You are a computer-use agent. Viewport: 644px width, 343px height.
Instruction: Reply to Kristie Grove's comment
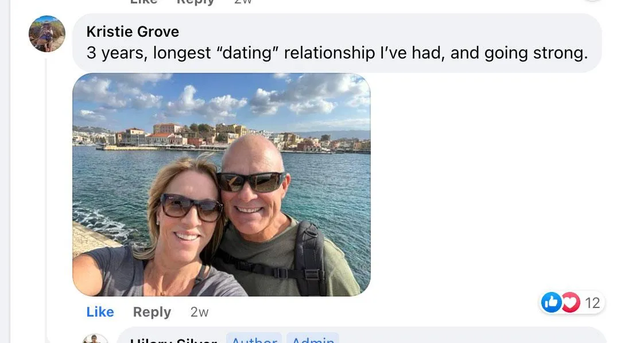pyautogui.click(x=152, y=312)
